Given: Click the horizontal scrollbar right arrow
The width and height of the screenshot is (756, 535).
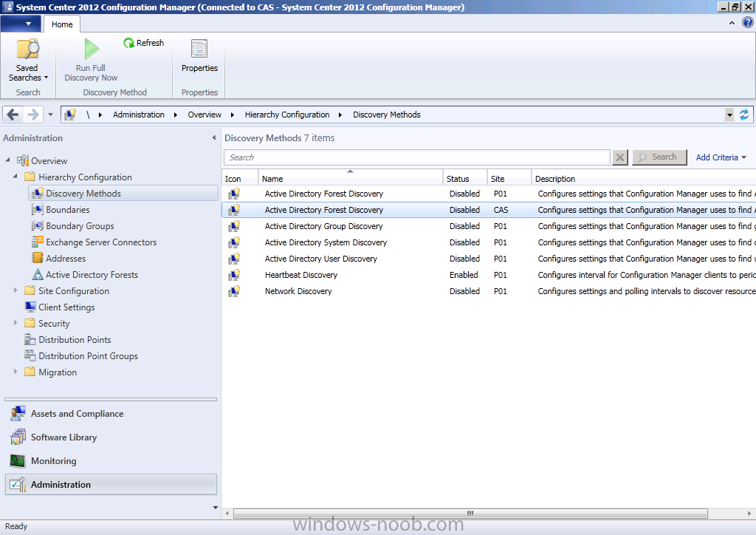Looking at the screenshot, I should coord(749,514).
